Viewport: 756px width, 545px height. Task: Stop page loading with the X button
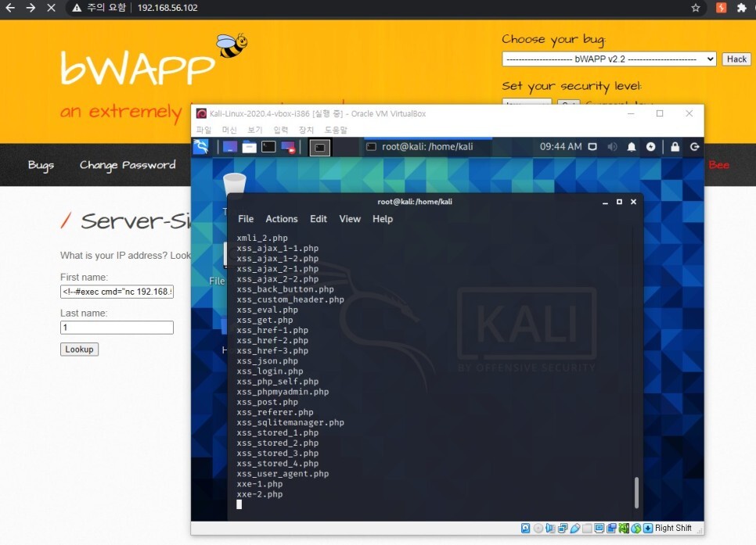(x=51, y=8)
